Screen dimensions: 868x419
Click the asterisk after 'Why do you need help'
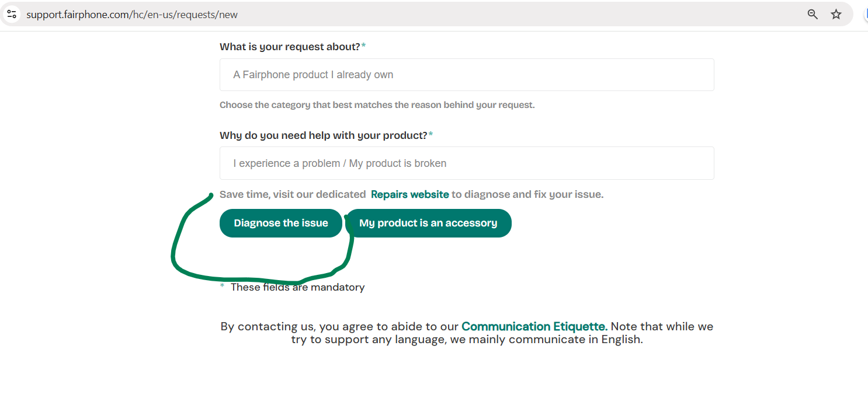click(430, 134)
